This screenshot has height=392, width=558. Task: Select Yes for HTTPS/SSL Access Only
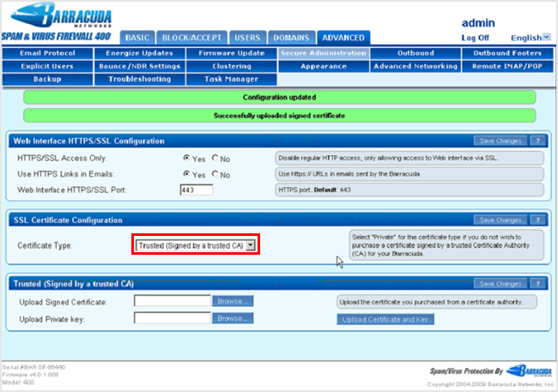coord(186,159)
